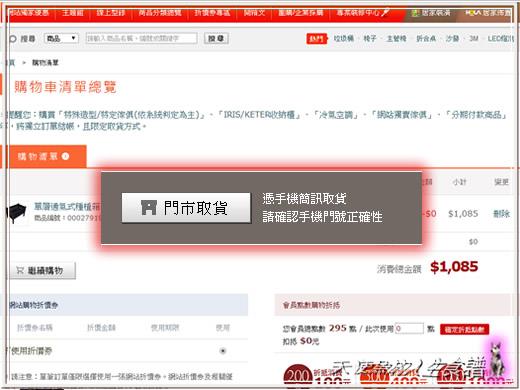Click the $1,085 subtotal in the item row
This screenshot has height=390, width=520.
click(463, 213)
